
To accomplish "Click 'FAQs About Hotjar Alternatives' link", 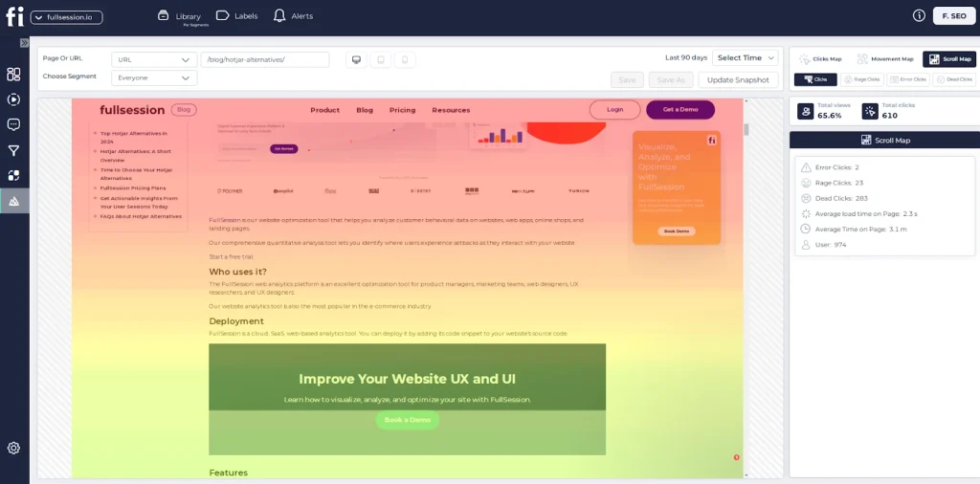I will 142,217.
